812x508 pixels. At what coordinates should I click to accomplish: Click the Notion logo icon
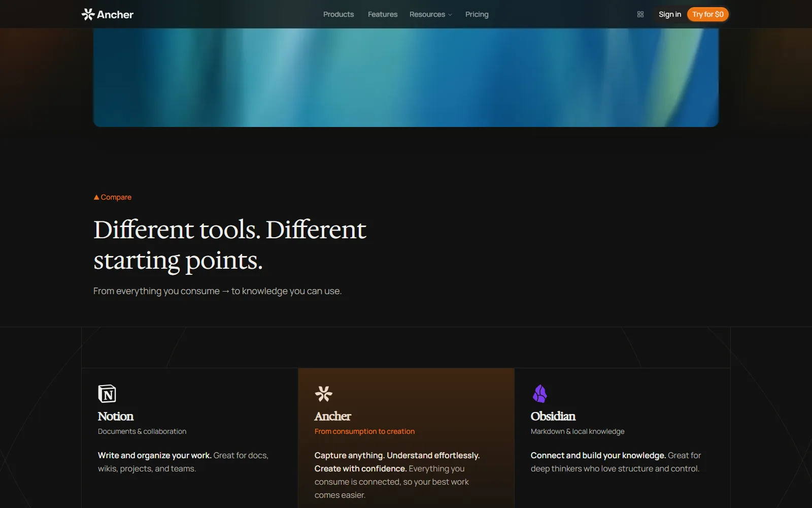click(107, 394)
